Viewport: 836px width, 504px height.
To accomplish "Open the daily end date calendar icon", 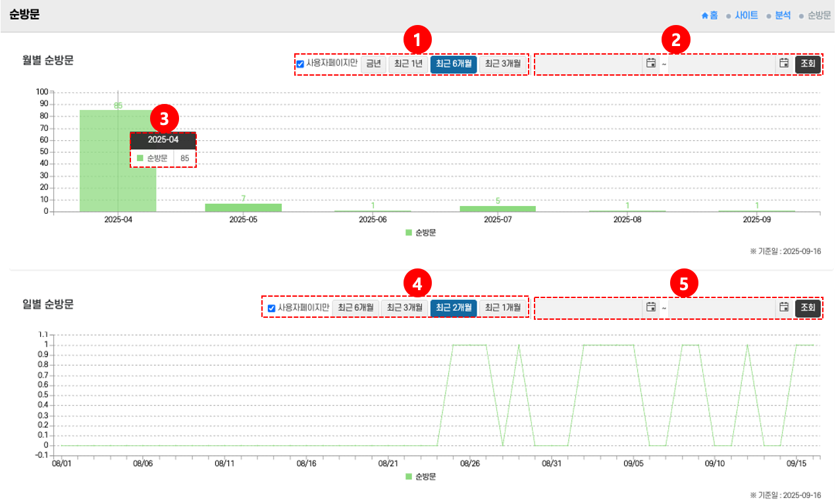I will [x=783, y=307].
